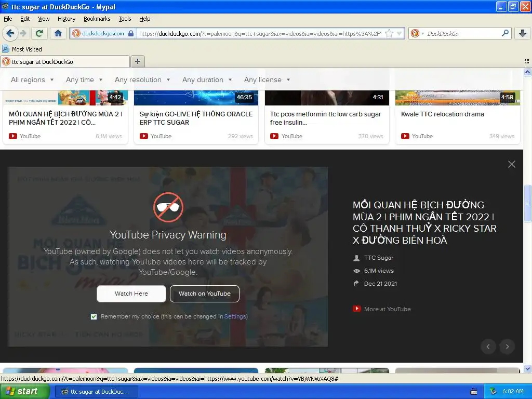Reload the page with the green refresh icon
This screenshot has height=399, width=532.
pos(39,33)
